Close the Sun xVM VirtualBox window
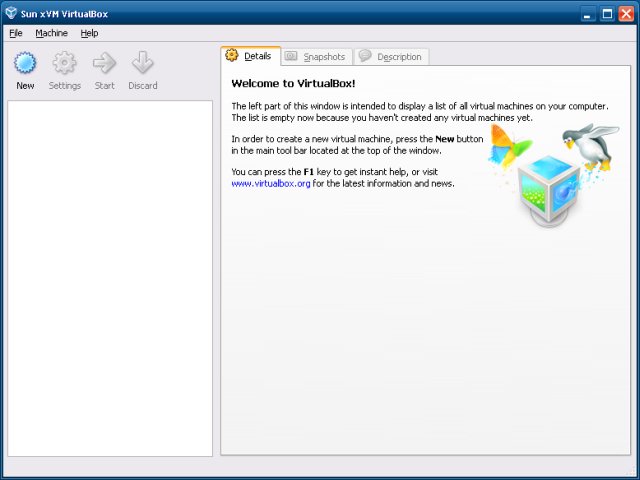 pyautogui.click(x=627, y=14)
